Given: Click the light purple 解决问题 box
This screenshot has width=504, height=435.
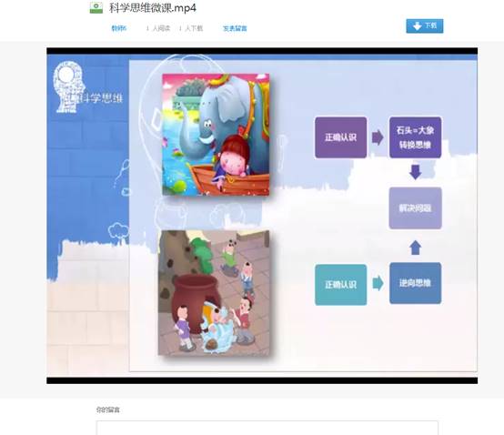Looking at the screenshot, I should [x=415, y=208].
